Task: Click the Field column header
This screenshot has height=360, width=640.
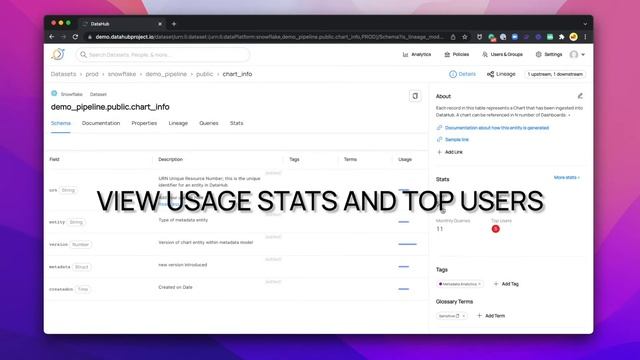Action: pos(54,159)
